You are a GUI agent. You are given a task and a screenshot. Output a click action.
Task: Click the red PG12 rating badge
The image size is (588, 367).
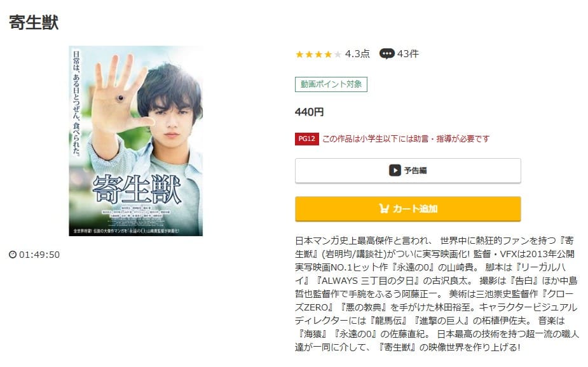point(307,139)
